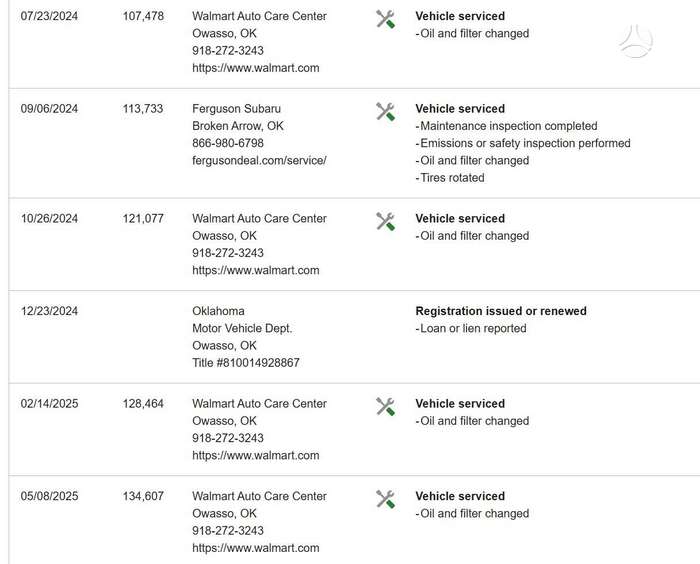Open walmart.com link in 07/23/2024 record
This screenshot has width=700, height=564.
pyautogui.click(x=256, y=68)
